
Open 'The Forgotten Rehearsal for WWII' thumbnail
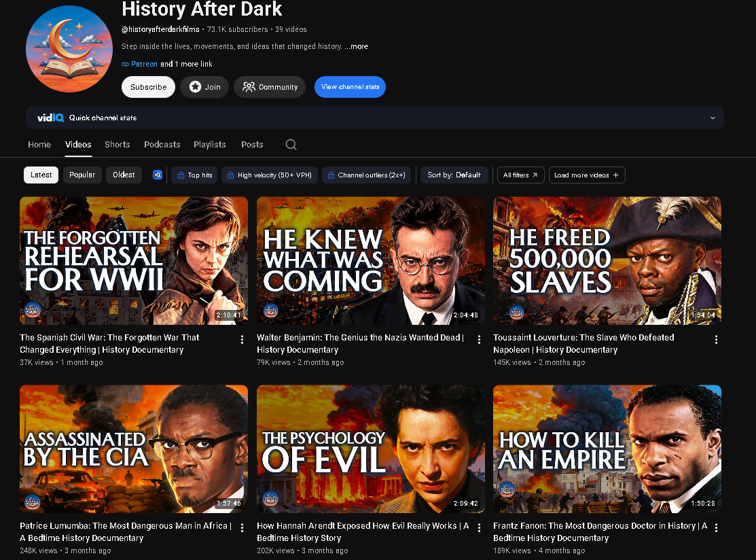coord(134,260)
